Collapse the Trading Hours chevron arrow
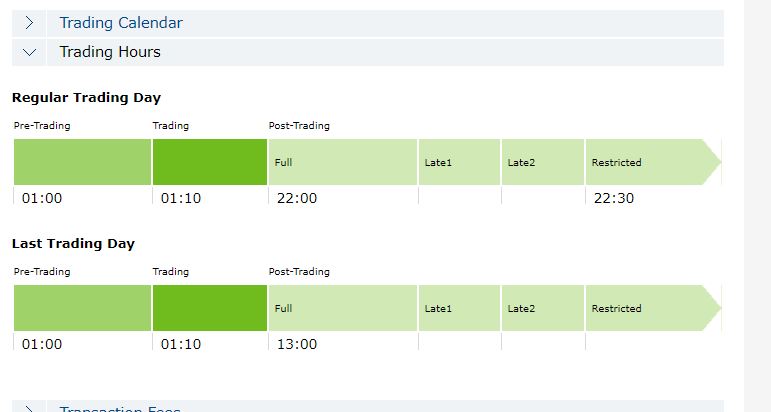Image resolution: width=771 pixels, height=412 pixels. [x=29, y=52]
